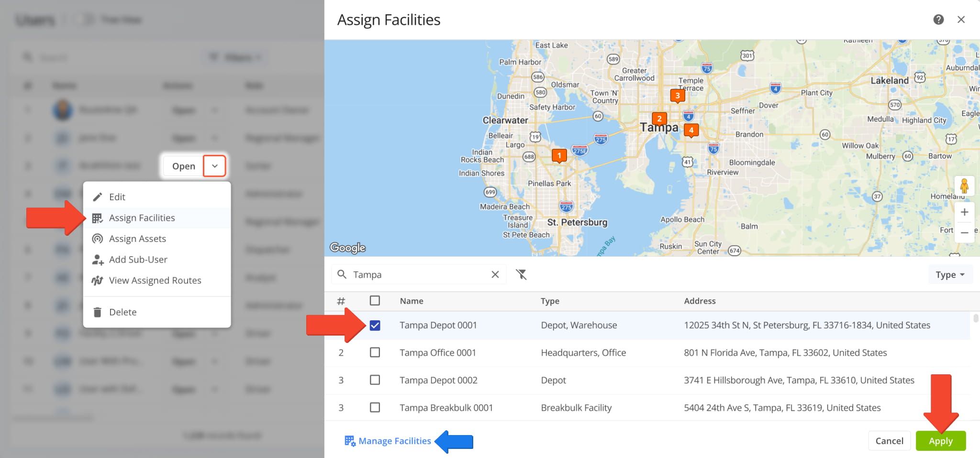
Task: Click the Tampa Breakbulk 0001 name
Action: (x=446, y=408)
